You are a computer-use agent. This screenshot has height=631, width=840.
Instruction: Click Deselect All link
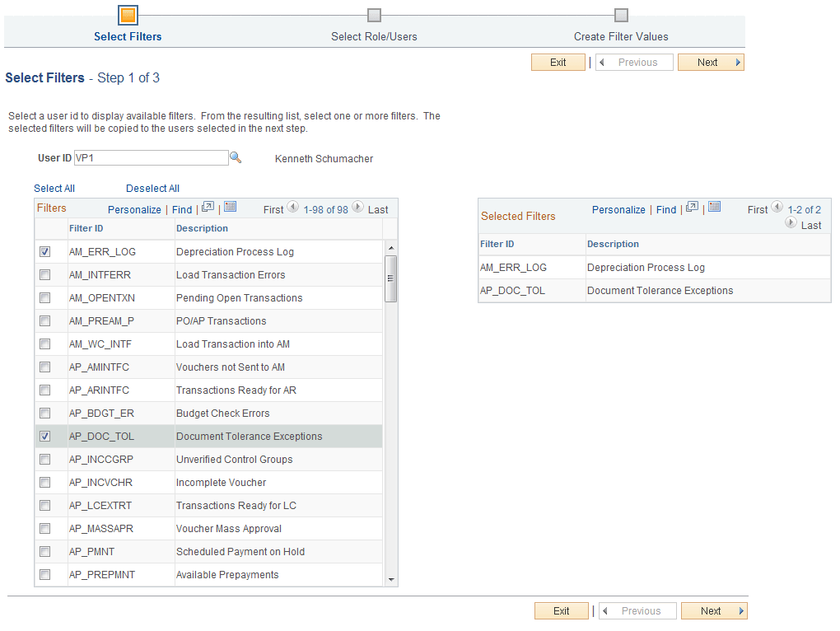coord(152,188)
